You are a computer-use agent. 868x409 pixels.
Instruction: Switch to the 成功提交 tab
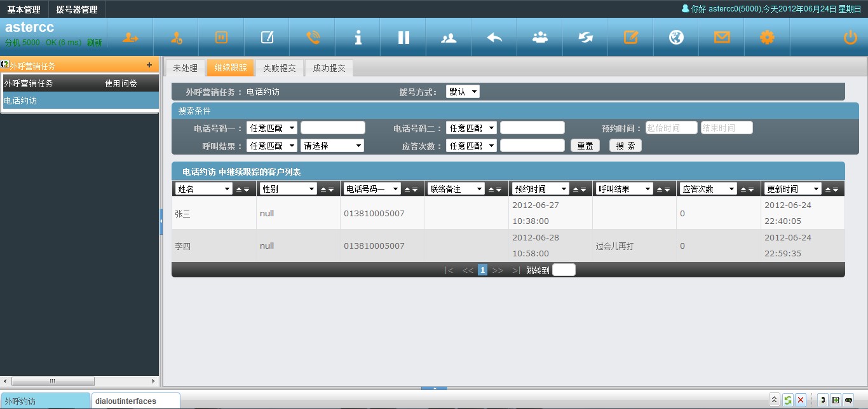(x=329, y=68)
